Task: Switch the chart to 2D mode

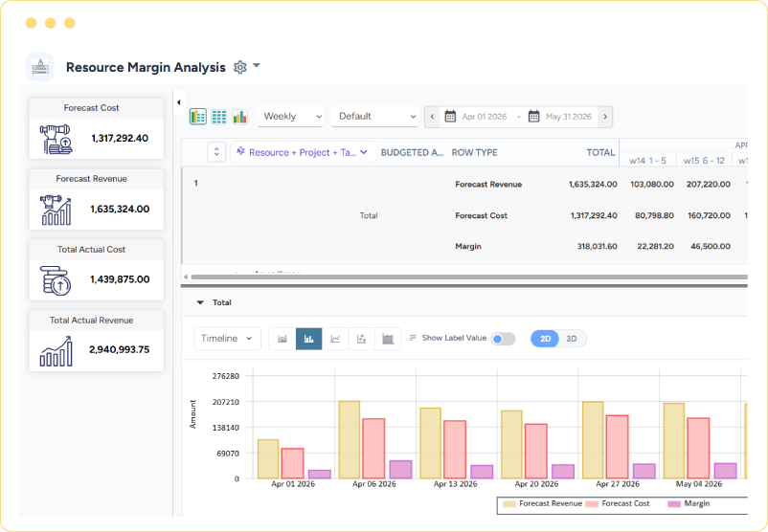Action: coord(545,339)
